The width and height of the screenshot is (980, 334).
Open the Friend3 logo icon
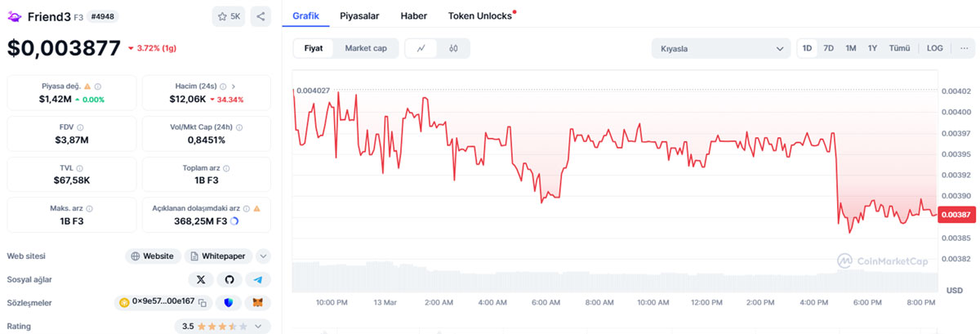tap(14, 16)
